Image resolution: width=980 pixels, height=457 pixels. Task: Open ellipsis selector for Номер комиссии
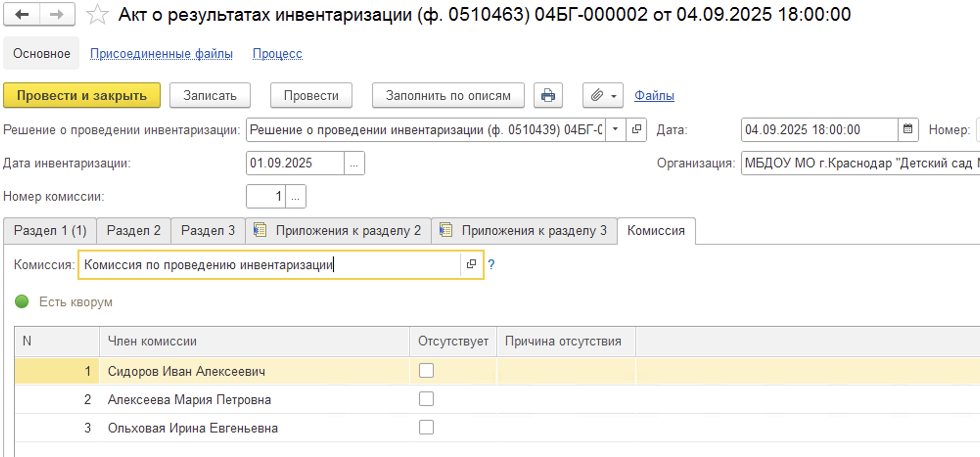click(x=295, y=197)
